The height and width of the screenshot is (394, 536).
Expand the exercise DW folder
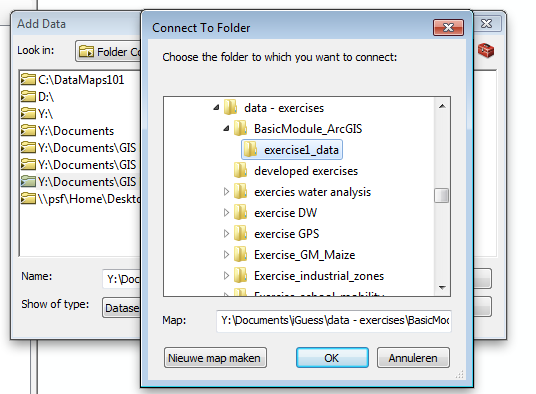pos(226,213)
